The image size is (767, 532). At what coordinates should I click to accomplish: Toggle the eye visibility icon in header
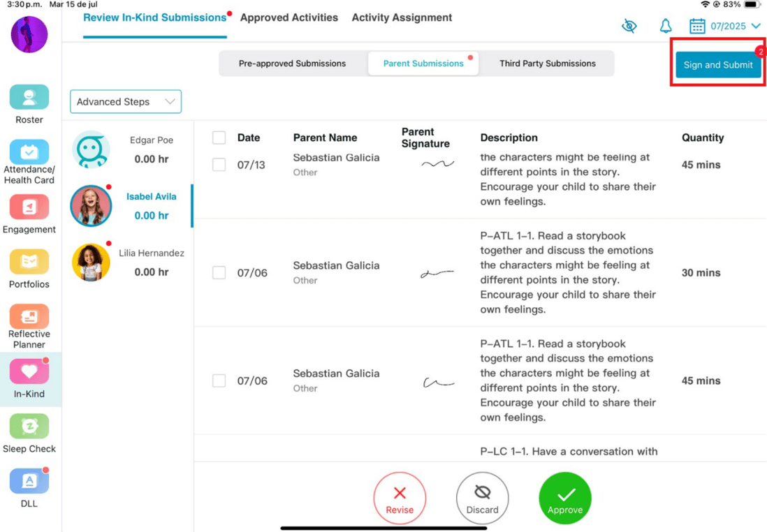(629, 26)
